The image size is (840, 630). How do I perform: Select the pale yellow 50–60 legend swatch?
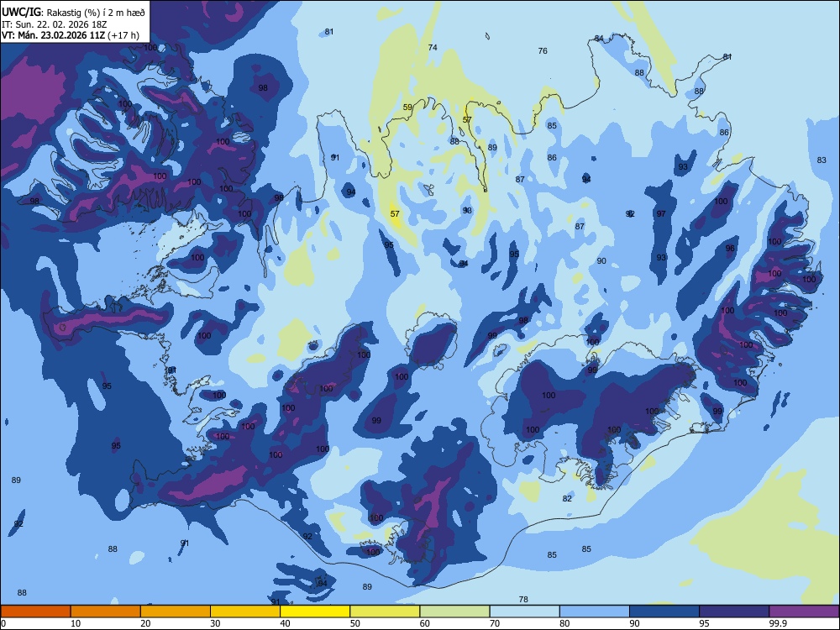(x=385, y=612)
